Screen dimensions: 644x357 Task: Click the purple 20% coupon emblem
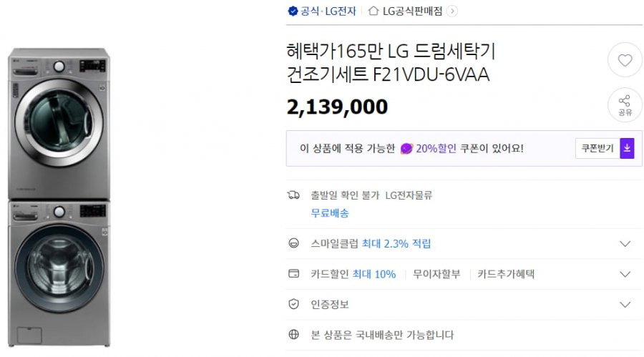[406, 148]
